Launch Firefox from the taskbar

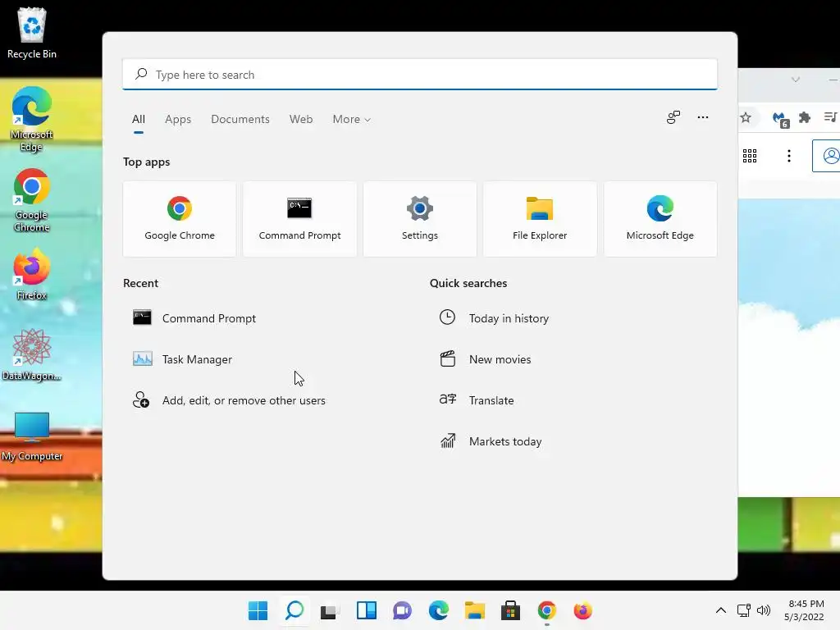pyautogui.click(x=583, y=610)
